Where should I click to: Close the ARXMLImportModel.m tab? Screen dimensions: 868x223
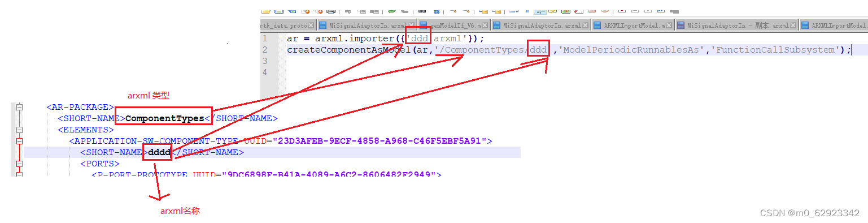tap(669, 25)
